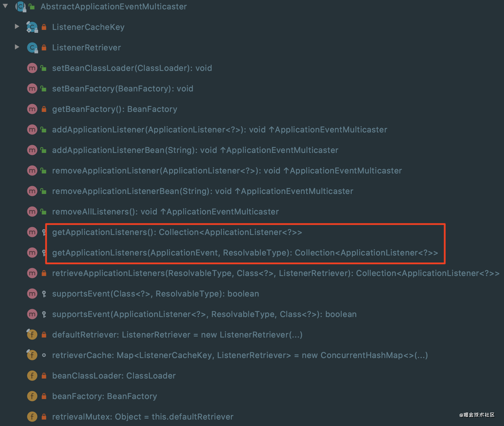Click the class icon next to ListenerRetriever

32,47
